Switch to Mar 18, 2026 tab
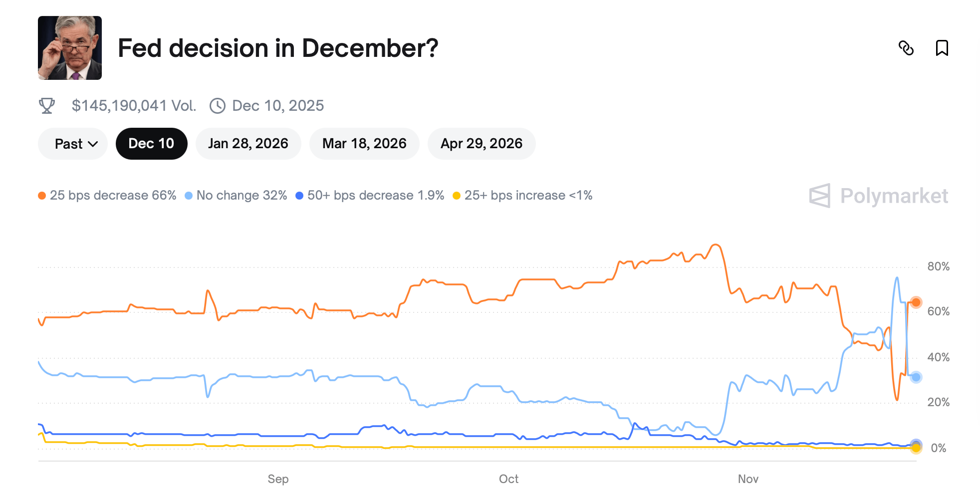 click(364, 144)
